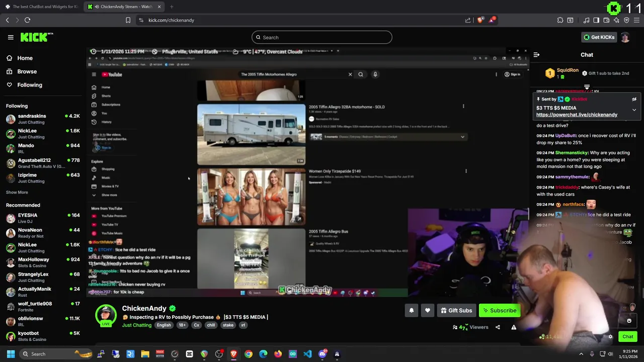Reload the page

[27, 20]
